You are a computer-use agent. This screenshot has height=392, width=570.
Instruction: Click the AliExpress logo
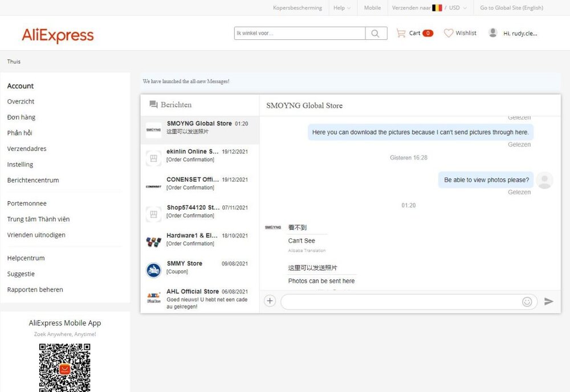click(x=58, y=35)
